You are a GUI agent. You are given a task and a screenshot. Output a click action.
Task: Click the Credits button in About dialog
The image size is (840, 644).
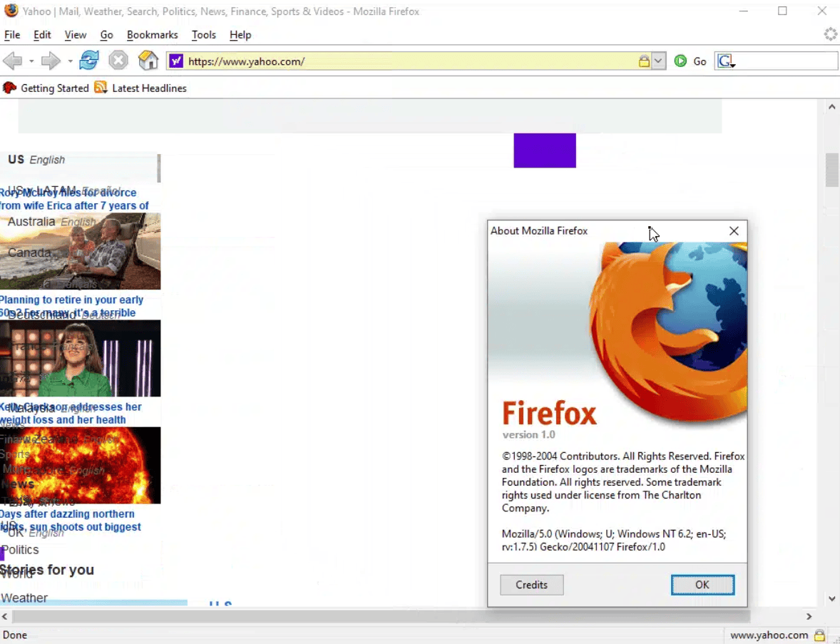pyautogui.click(x=531, y=585)
